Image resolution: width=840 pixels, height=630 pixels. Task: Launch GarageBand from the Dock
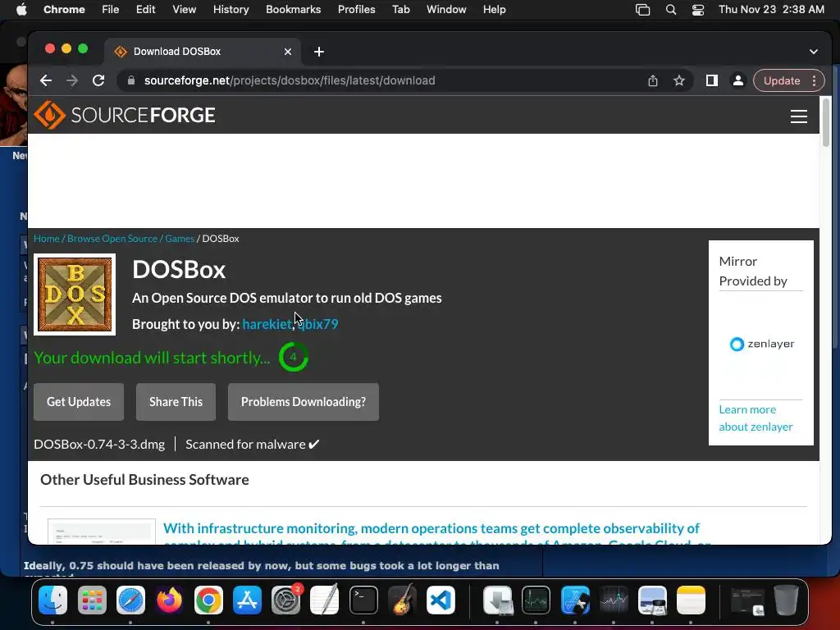tap(402, 600)
